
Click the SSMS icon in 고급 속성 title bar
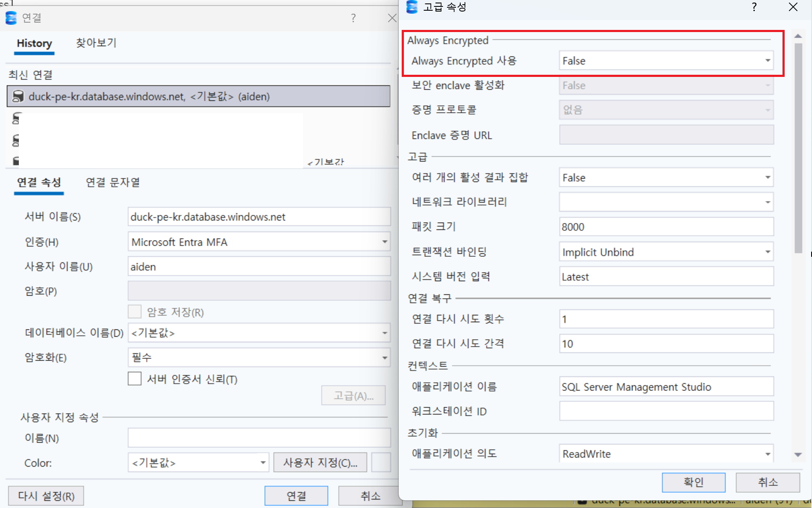tap(412, 7)
